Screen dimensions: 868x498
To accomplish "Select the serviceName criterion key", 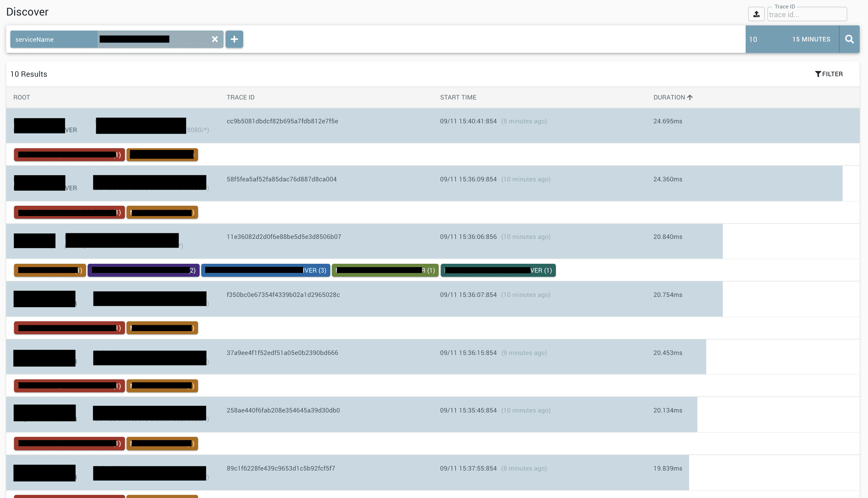I will click(54, 39).
